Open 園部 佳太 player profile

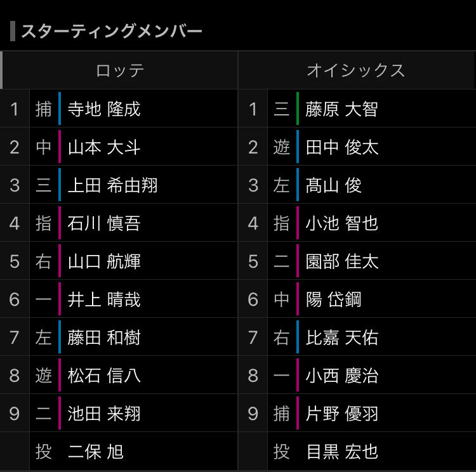(x=342, y=261)
